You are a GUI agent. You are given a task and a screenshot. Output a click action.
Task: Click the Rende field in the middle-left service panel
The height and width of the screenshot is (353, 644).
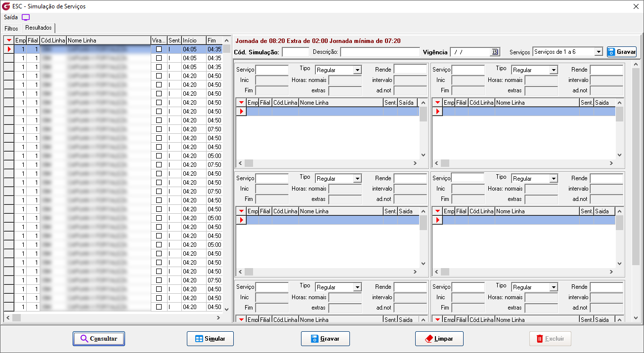410,178
